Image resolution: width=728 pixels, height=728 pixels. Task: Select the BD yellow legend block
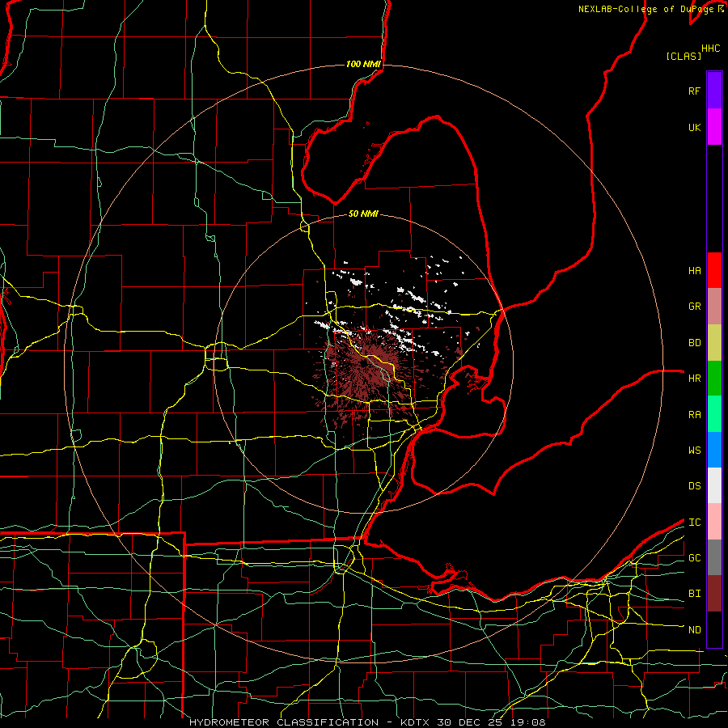coord(714,343)
